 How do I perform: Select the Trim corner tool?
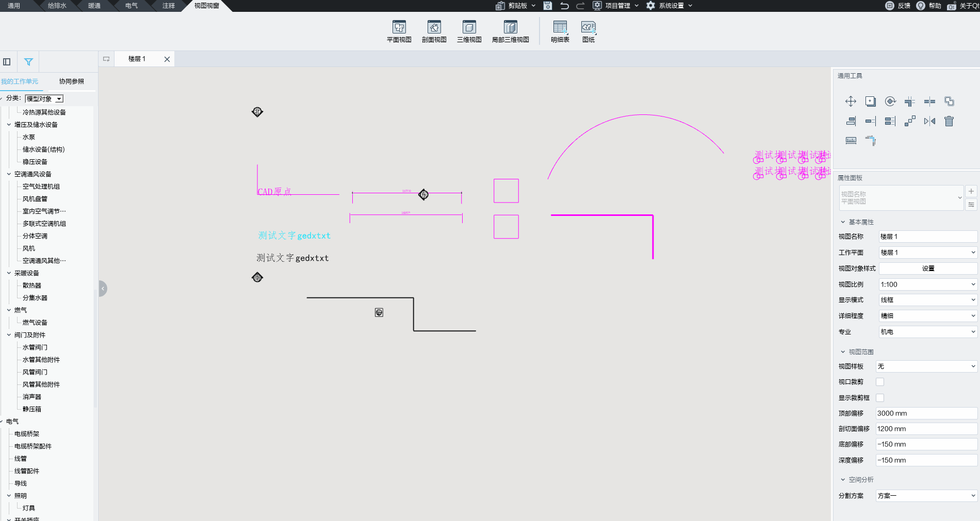pos(910,102)
